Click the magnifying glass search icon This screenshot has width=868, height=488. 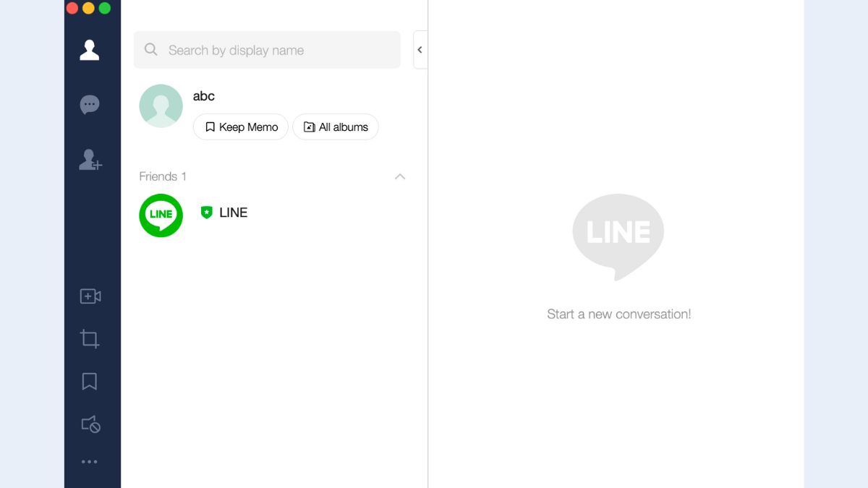coord(150,50)
